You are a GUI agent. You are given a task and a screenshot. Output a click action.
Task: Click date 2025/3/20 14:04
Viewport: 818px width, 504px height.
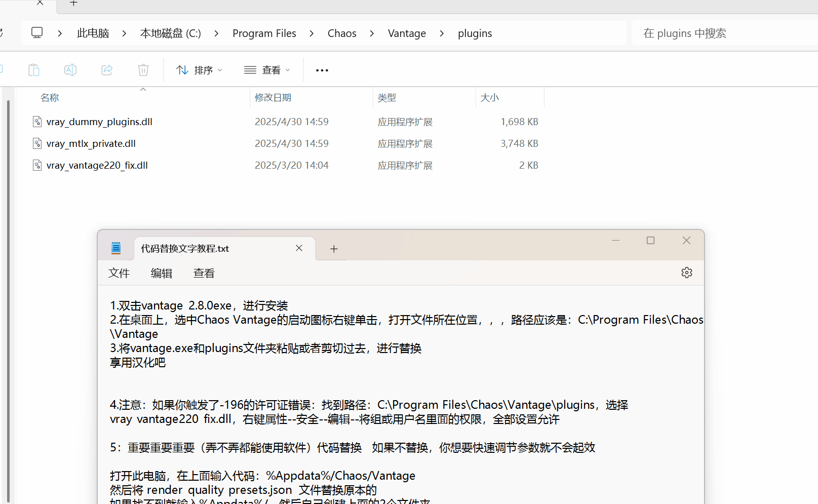point(292,165)
